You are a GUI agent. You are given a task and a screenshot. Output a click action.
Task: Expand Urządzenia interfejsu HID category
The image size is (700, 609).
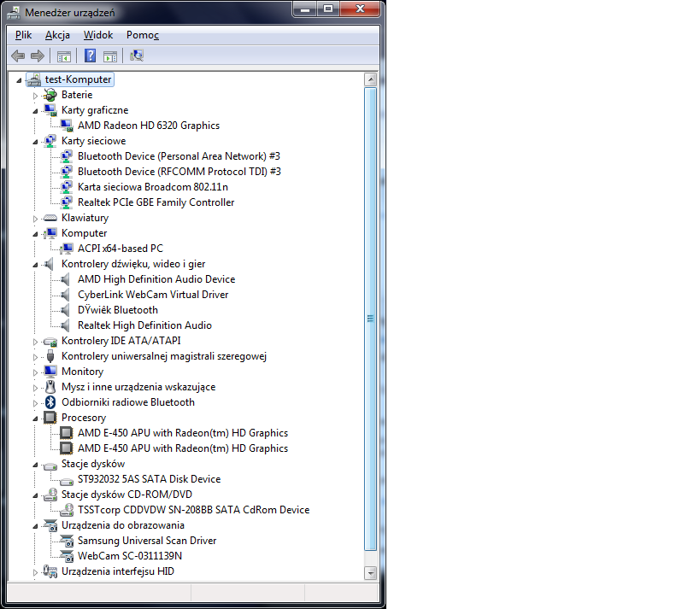pyautogui.click(x=35, y=572)
